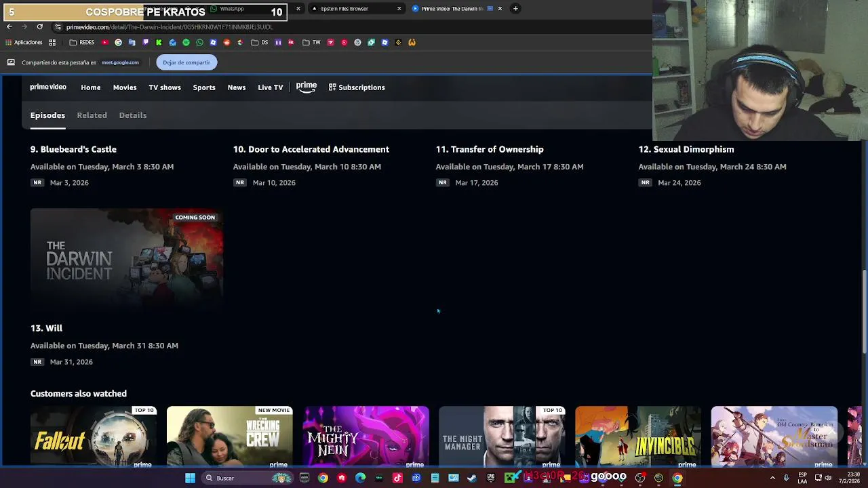Click episode title 12. Sexual Dimorphism
Viewport: 868px width, 488px height.
pyautogui.click(x=686, y=149)
